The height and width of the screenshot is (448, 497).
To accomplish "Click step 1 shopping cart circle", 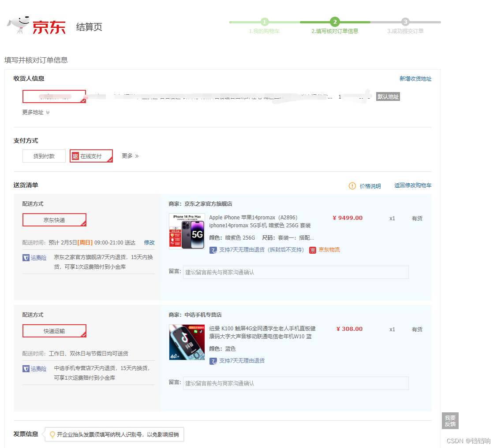I will pos(265,22).
